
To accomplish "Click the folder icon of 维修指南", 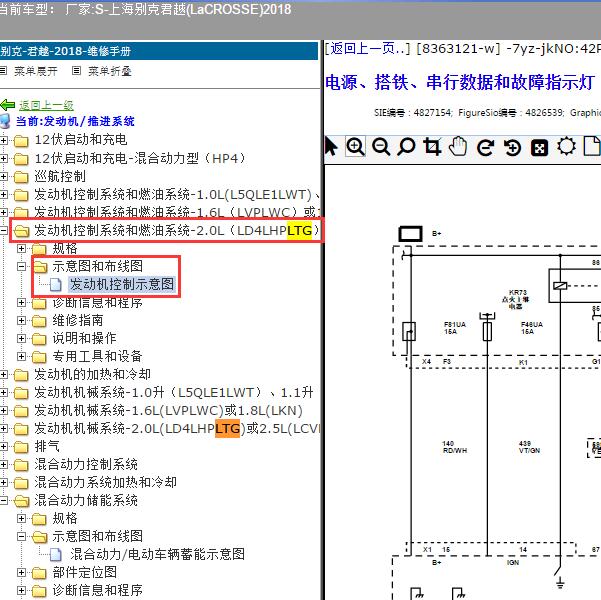I will click(39, 321).
